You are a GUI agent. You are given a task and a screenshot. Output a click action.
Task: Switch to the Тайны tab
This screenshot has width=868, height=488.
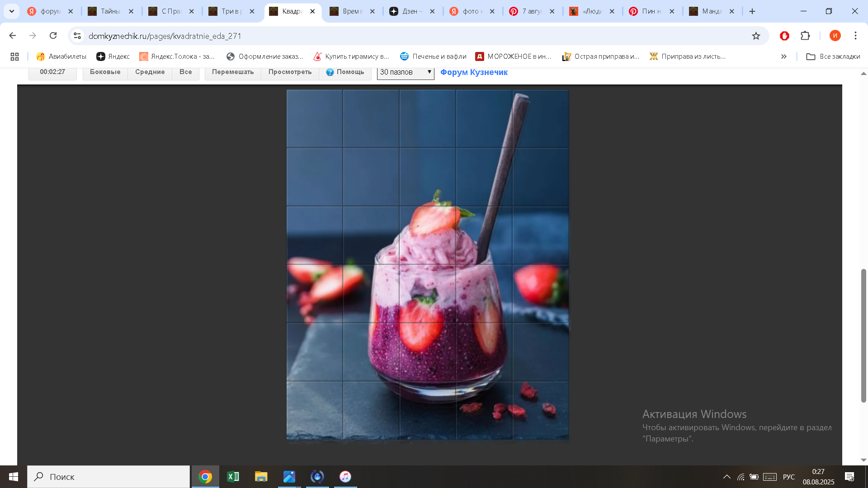tap(105, 11)
